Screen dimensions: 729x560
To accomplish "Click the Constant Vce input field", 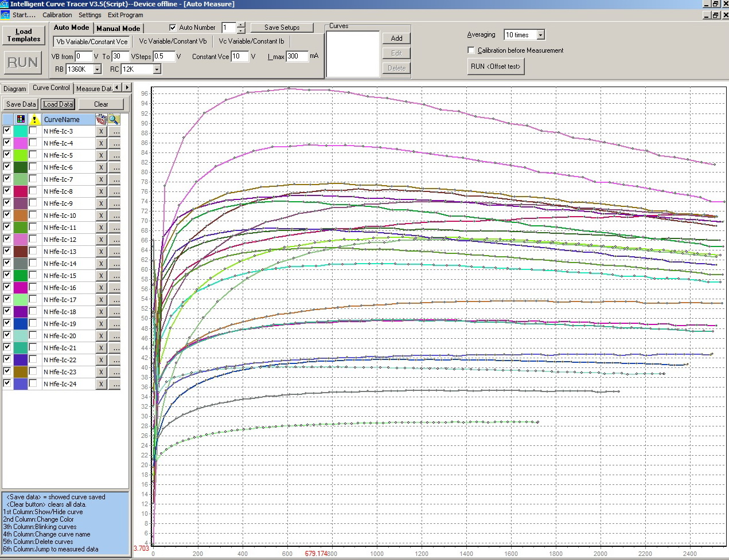I will pyautogui.click(x=239, y=56).
